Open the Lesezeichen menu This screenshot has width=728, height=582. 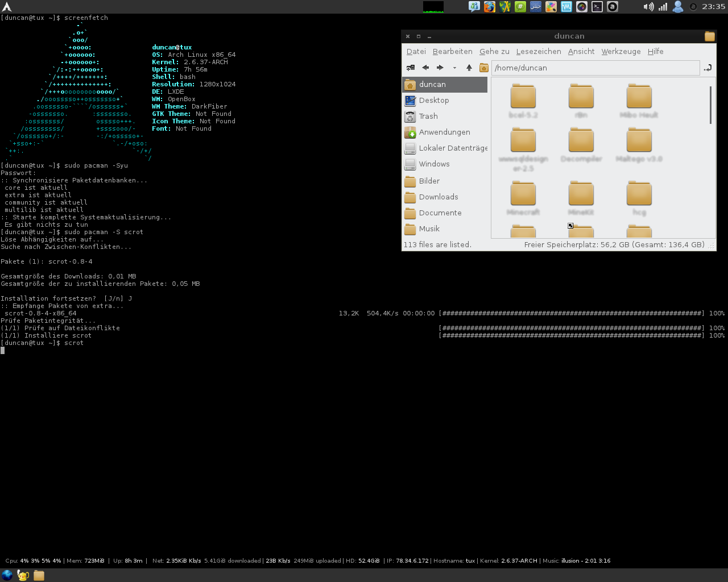point(538,51)
